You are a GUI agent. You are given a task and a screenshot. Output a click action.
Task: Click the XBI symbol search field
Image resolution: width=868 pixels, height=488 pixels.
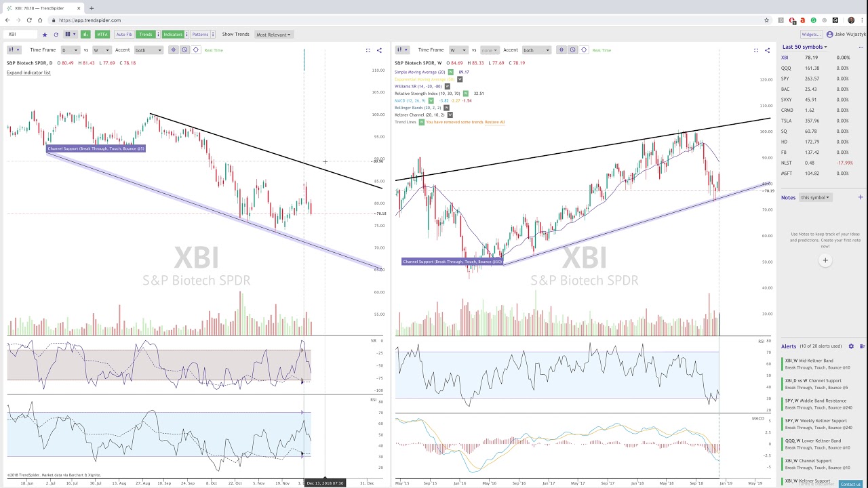[20, 34]
